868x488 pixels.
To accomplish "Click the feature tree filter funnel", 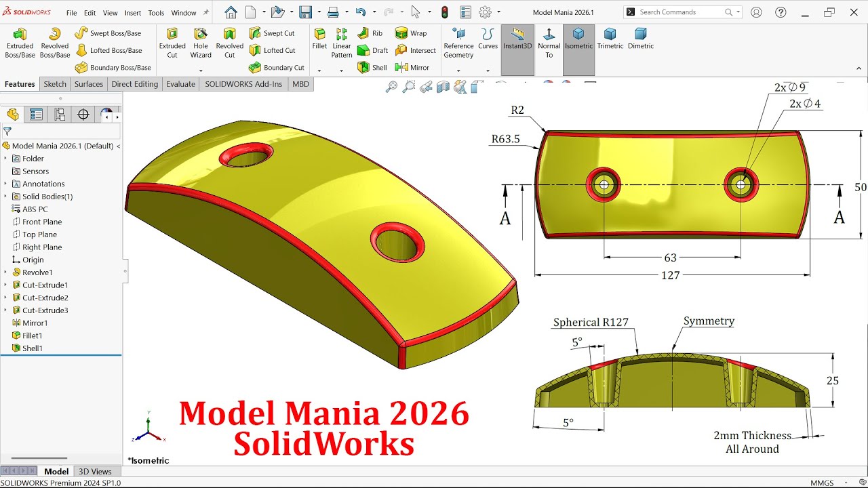I will click(7, 131).
